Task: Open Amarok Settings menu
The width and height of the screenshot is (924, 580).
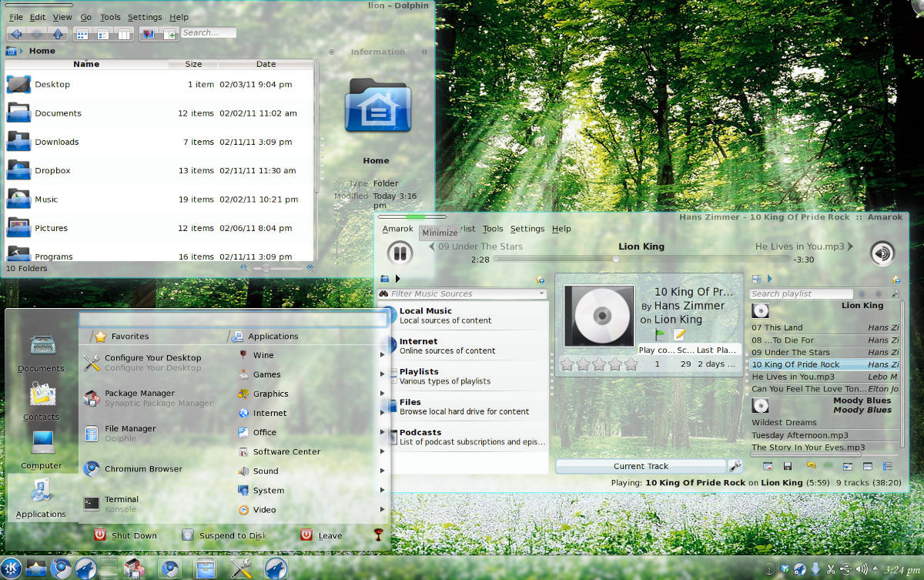Action: click(527, 229)
